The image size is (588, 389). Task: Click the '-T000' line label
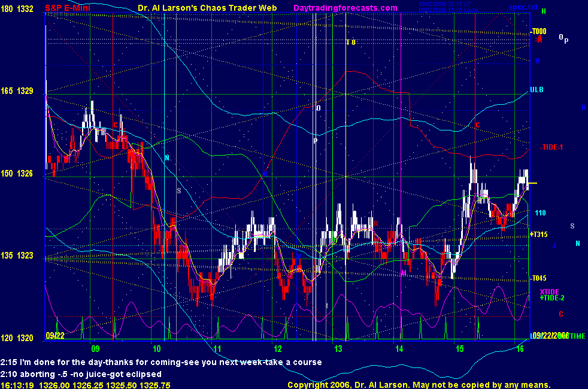click(538, 32)
